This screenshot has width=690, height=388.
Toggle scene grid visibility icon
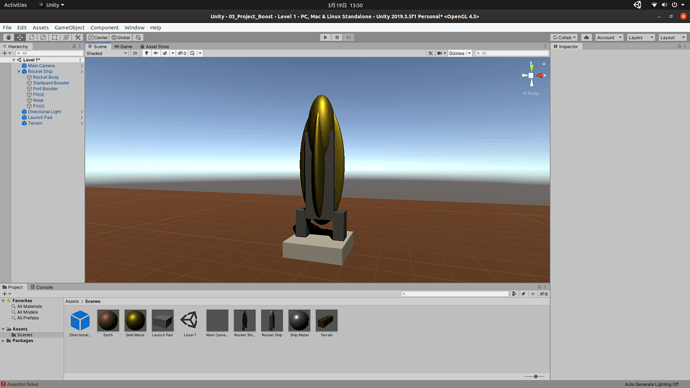[192, 53]
